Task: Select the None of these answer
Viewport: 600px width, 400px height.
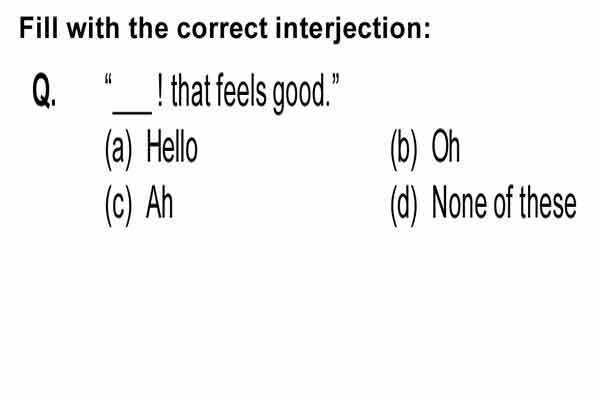Action: coord(504,203)
